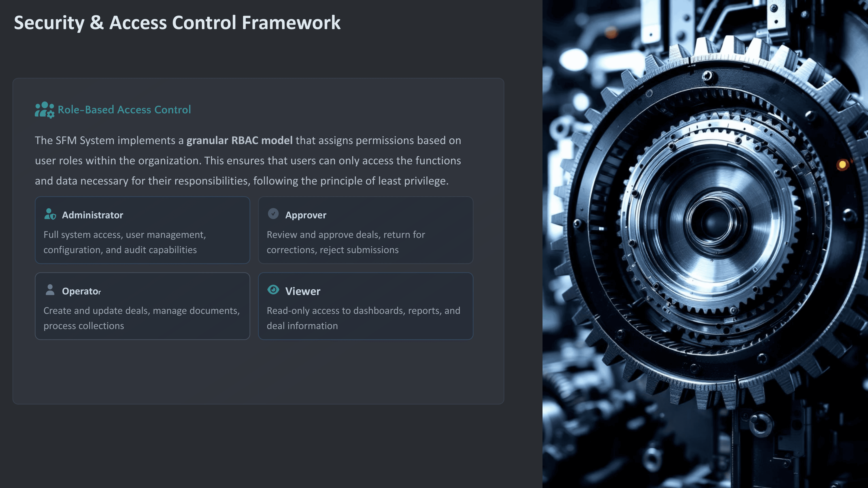Click the Operator person icon
The height and width of the screenshot is (488, 868).
(50, 290)
